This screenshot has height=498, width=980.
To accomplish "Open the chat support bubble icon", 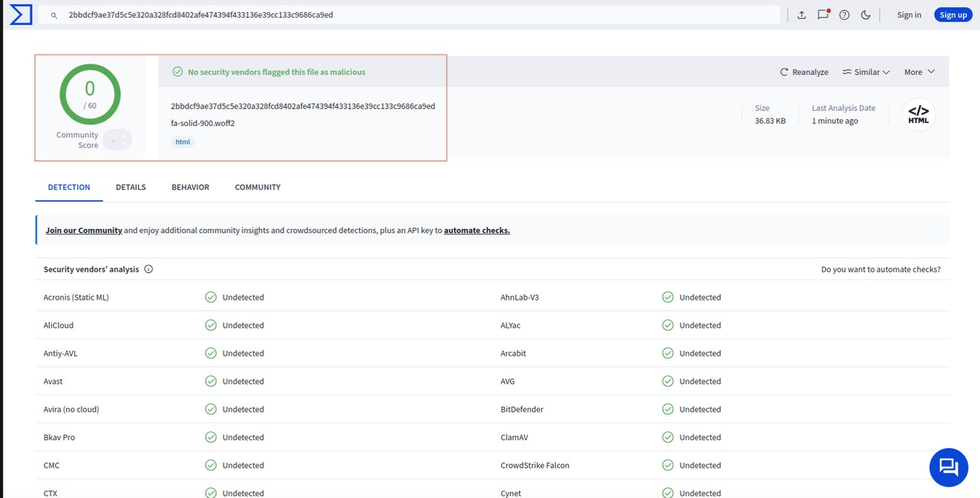I will tap(948, 467).
